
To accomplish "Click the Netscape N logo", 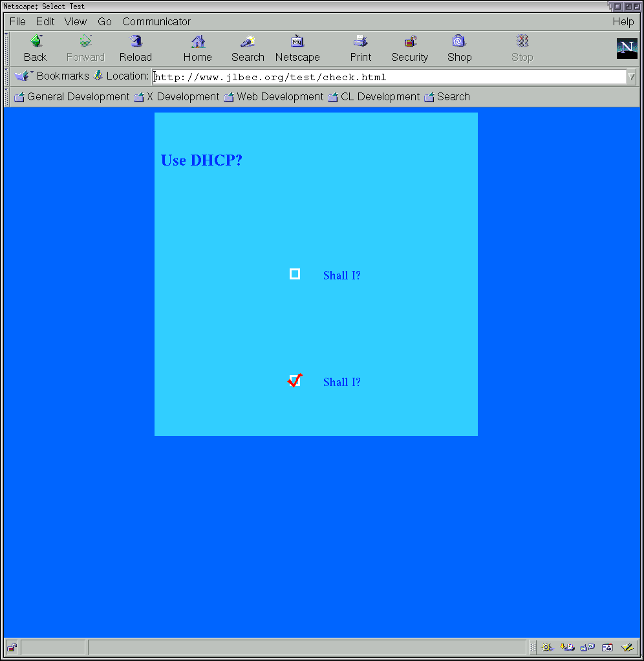I will pos(627,48).
